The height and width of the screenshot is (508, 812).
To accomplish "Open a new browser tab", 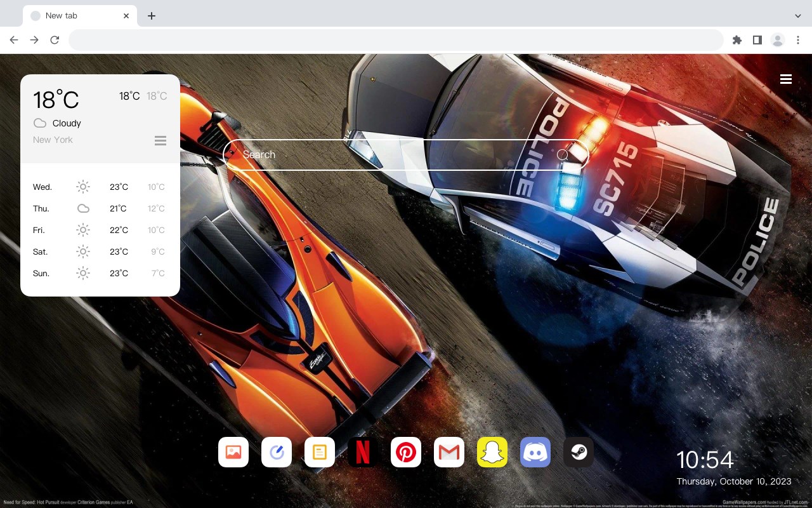I will pos(152,16).
